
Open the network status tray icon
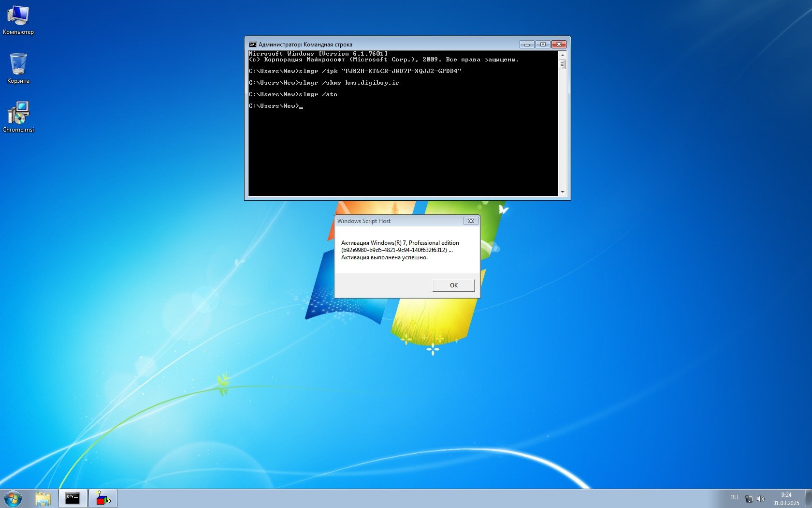pos(749,498)
